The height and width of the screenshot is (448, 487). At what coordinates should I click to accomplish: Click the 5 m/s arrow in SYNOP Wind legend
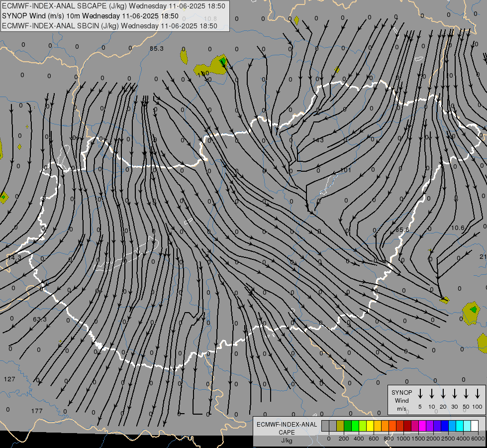420,394
